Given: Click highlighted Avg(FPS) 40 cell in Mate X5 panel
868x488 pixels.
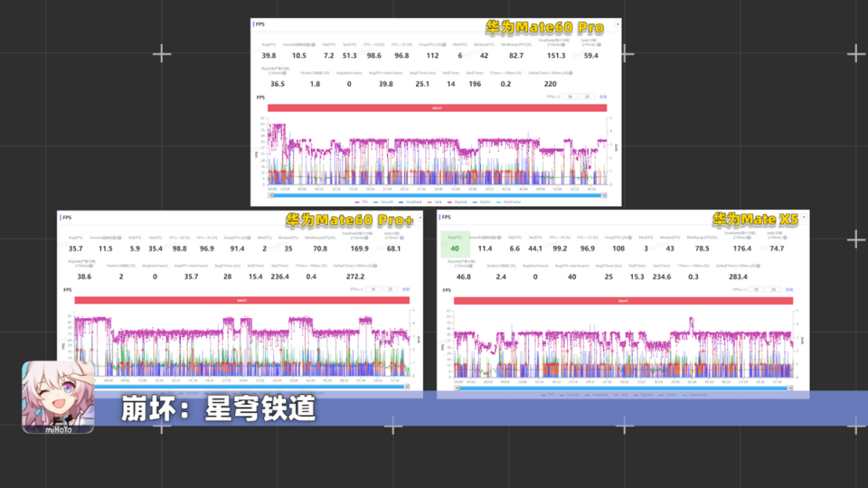Looking at the screenshot, I should [x=455, y=245].
